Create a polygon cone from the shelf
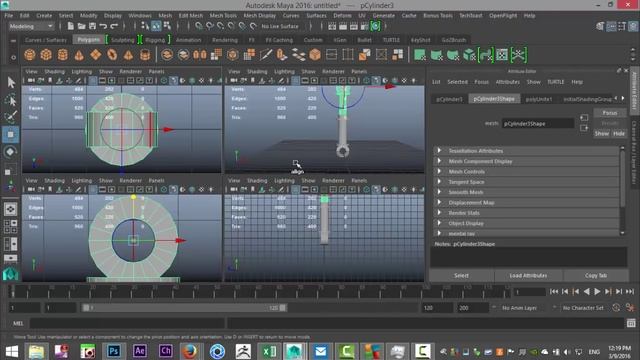This screenshot has width=640, height=360. tap(79, 55)
